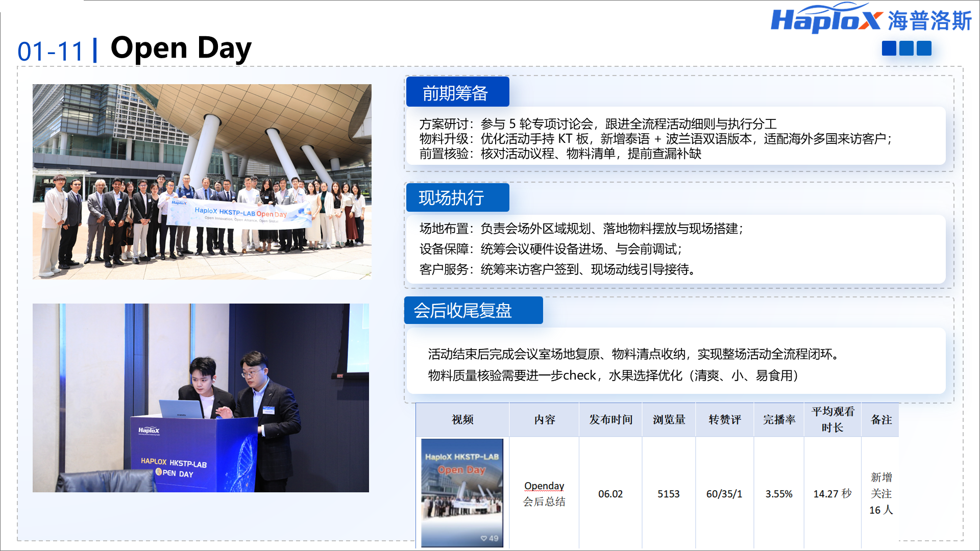Click the 新增关注 16 人 remark cell
Image resolution: width=980 pixels, height=551 pixels.
[881, 493]
